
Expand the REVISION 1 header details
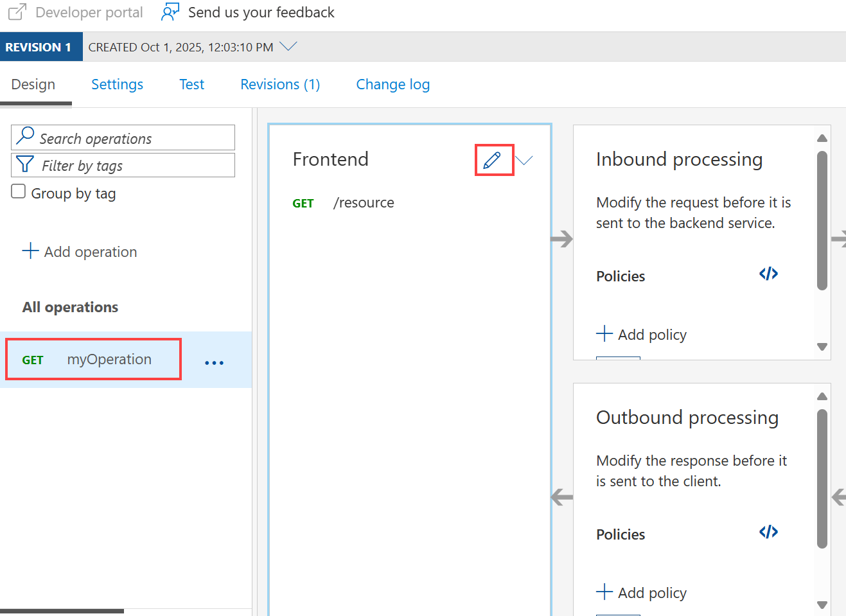click(41, 46)
